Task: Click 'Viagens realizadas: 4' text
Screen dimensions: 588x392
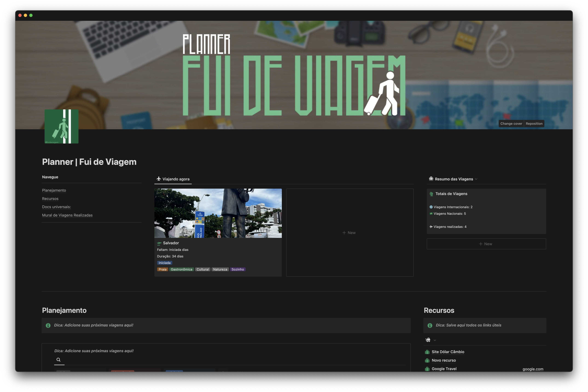Action: (450, 227)
